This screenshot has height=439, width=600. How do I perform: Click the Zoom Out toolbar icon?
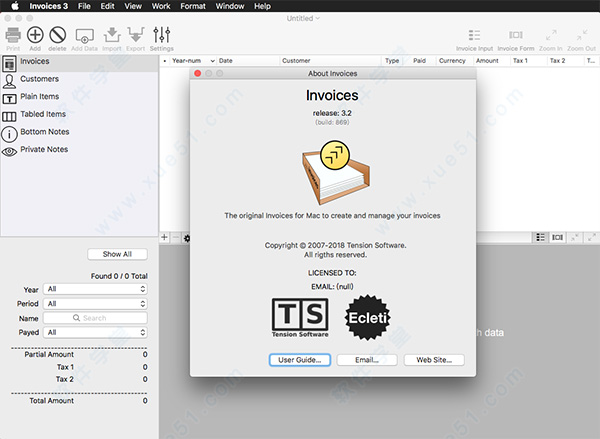click(x=582, y=35)
